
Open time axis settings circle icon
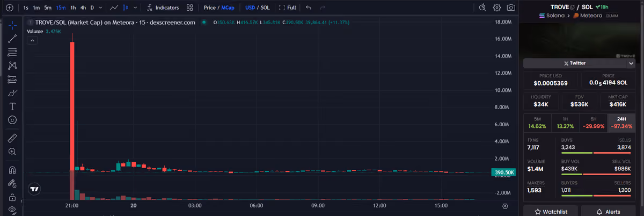tap(505, 206)
